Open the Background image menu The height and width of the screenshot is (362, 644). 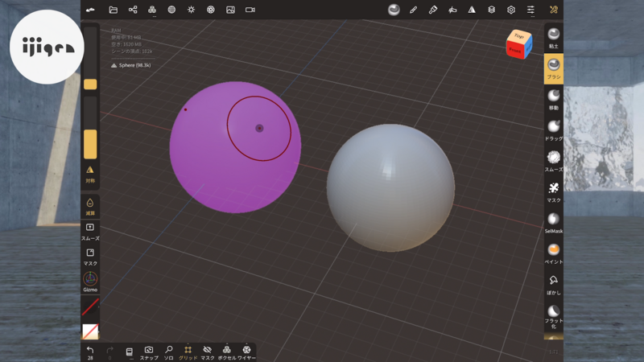pos(230,10)
